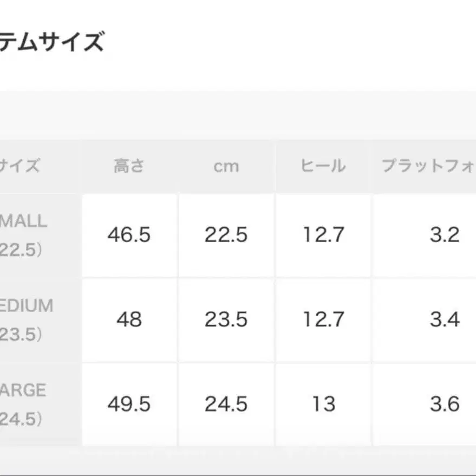Click the 12.7 heel cell in MEDIUM row

[x=323, y=319]
